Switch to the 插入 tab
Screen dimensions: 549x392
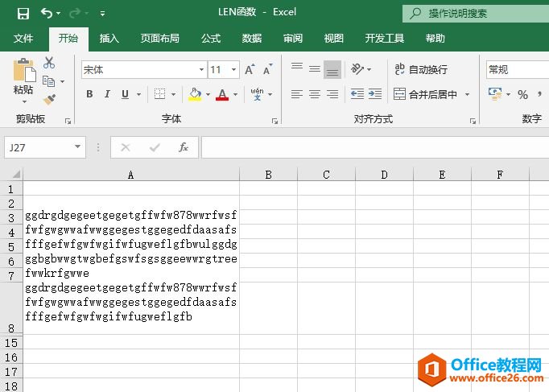(x=109, y=38)
